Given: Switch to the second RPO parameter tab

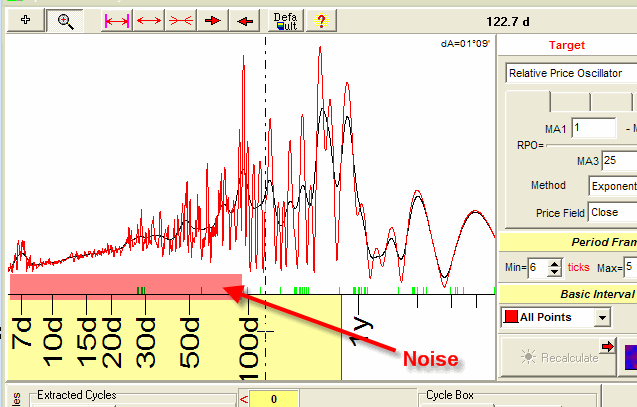Looking at the screenshot, I should [569, 101].
